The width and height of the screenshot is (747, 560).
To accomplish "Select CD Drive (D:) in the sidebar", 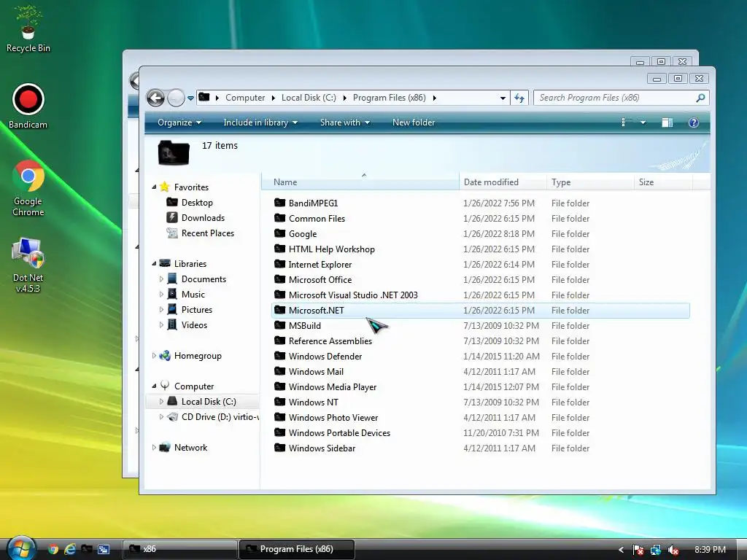I will pyautogui.click(x=213, y=416).
